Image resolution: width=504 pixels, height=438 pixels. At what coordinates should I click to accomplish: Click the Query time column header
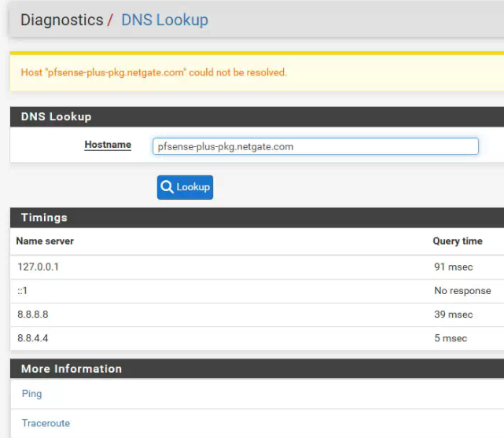(458, 241)
